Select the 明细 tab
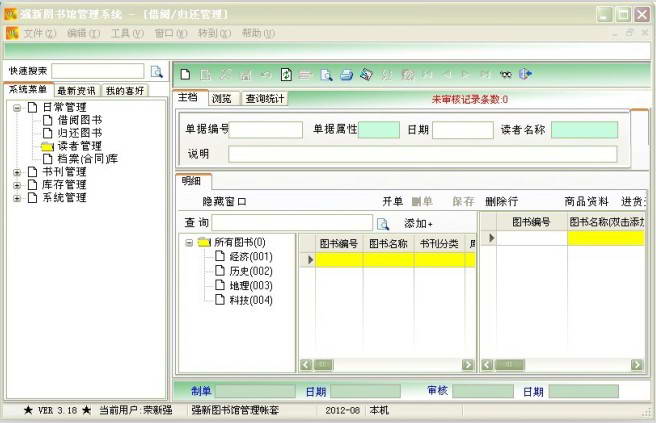This screenshot has height=423, width=656. (191, 181)
